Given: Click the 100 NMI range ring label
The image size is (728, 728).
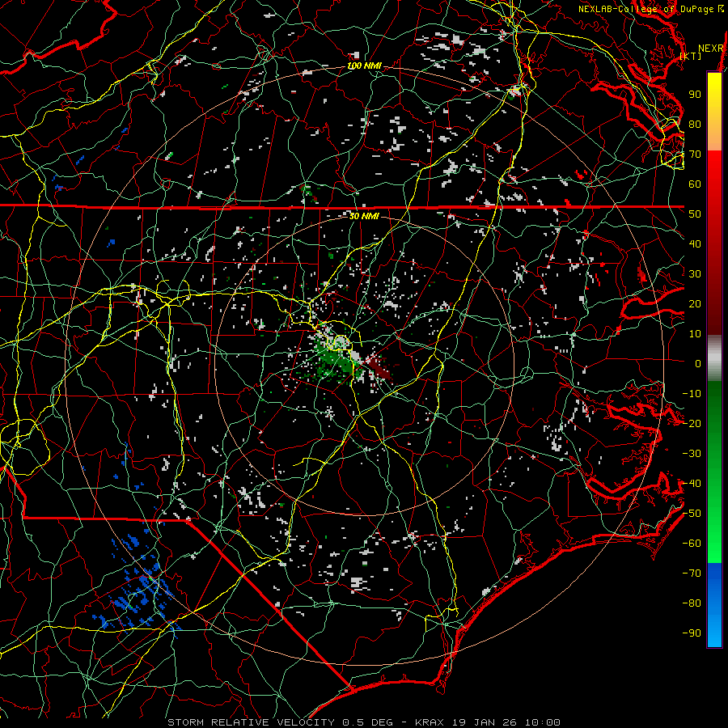Looking at the screenshot, I should coord(365,66).
